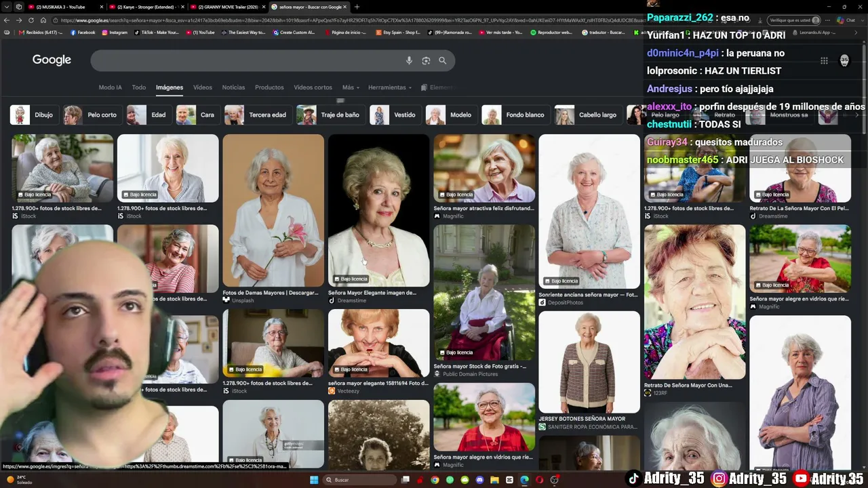Reload the page with the refresh icon
868x488 pixels.
point(31,20)
